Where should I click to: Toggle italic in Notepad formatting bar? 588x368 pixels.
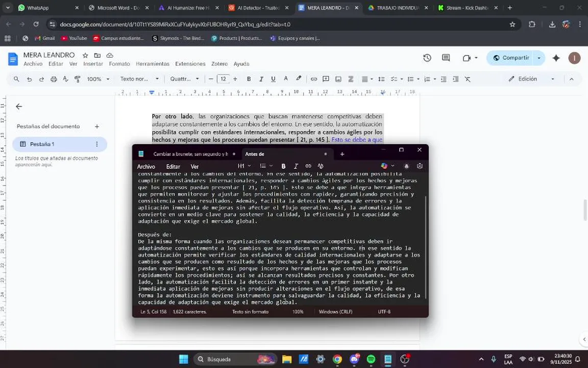tap(296, 166)
